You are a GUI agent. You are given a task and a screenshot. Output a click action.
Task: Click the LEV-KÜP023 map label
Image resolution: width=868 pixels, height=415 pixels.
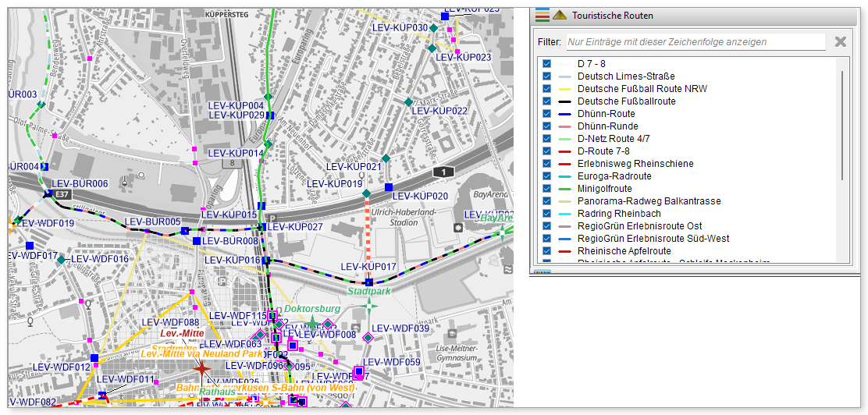[x=464, y=57]
